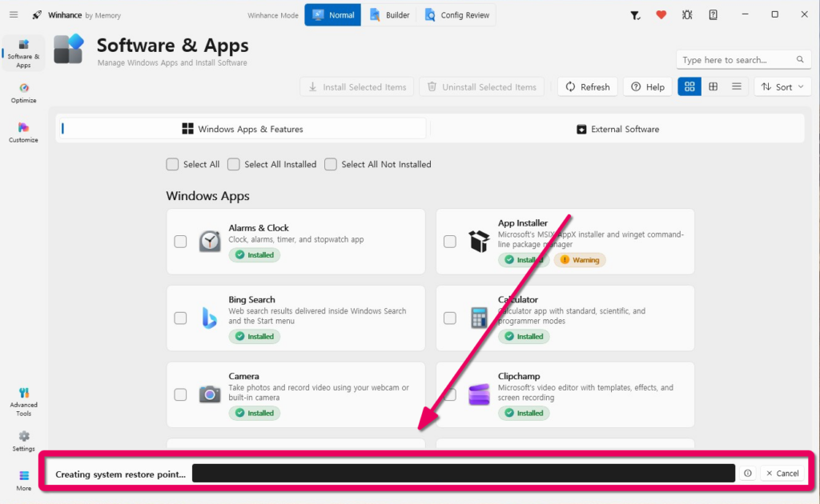Open the Optimize section in sidebar
Viewport: 820px width, 504px height.
23,93
